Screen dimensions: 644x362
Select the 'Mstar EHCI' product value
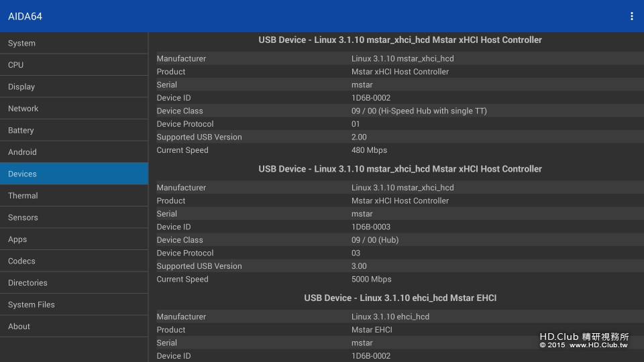[372, 330]
